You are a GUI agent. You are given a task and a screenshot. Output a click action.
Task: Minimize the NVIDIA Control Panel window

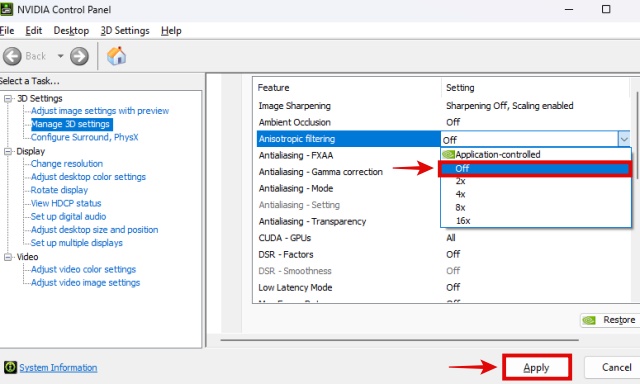[x=569, y=9]
